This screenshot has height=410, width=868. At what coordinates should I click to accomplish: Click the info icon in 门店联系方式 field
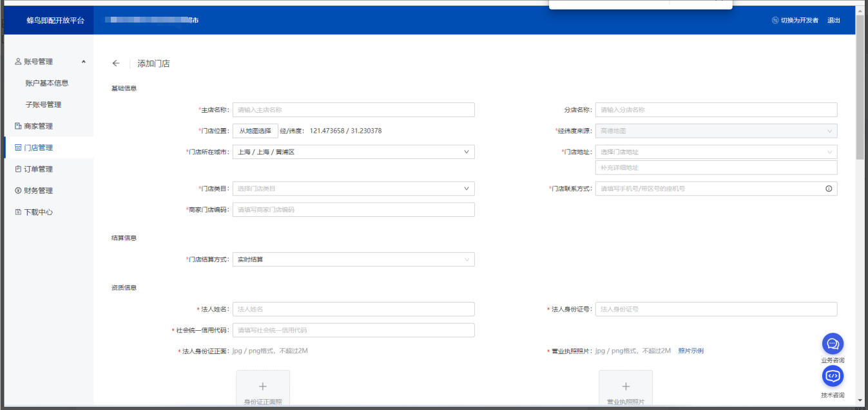[x=829, y=189]
